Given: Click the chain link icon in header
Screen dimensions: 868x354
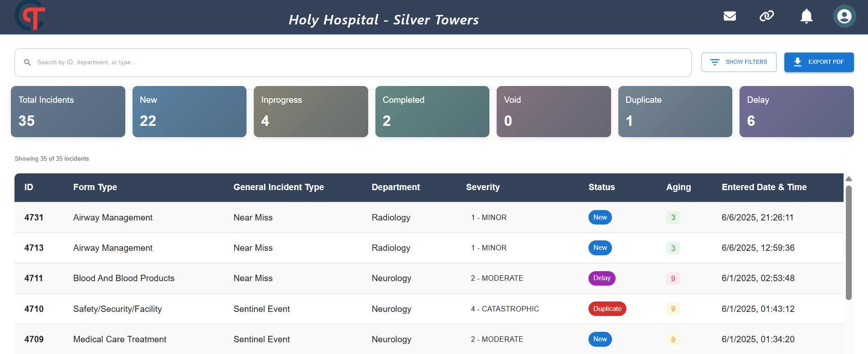Looking at the screenshot, I should [767, 16].
